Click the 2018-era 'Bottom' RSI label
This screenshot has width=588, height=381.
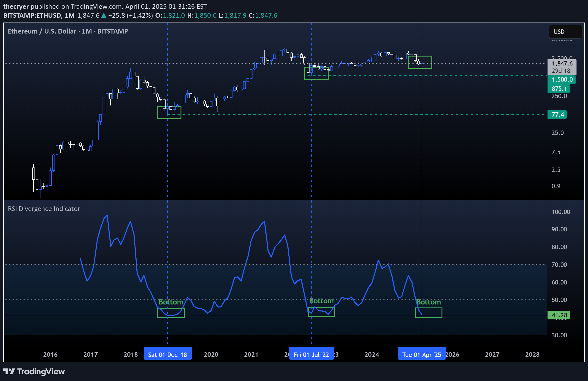click(x=171, y=302)
